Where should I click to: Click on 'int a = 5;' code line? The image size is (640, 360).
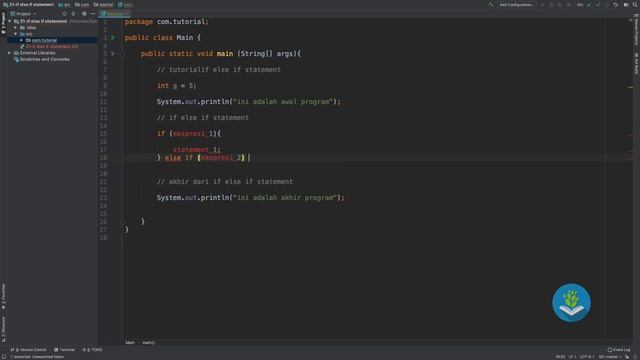[x=176, y=86]
